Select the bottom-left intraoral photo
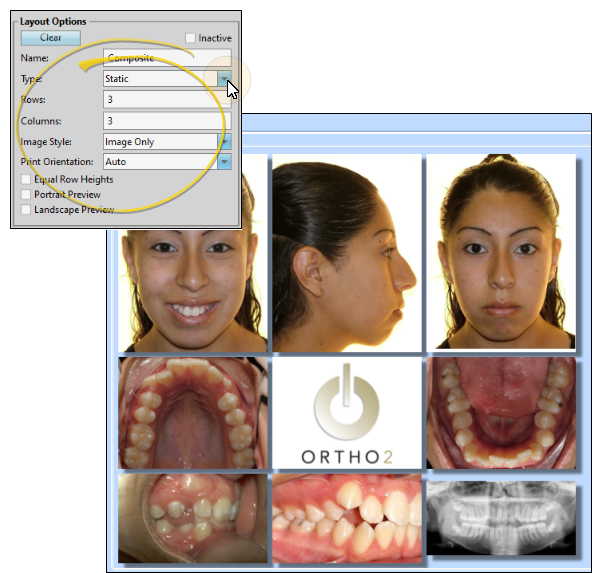Image resolution: width=593 pixels, height=573 pixels. coord(193,519)
